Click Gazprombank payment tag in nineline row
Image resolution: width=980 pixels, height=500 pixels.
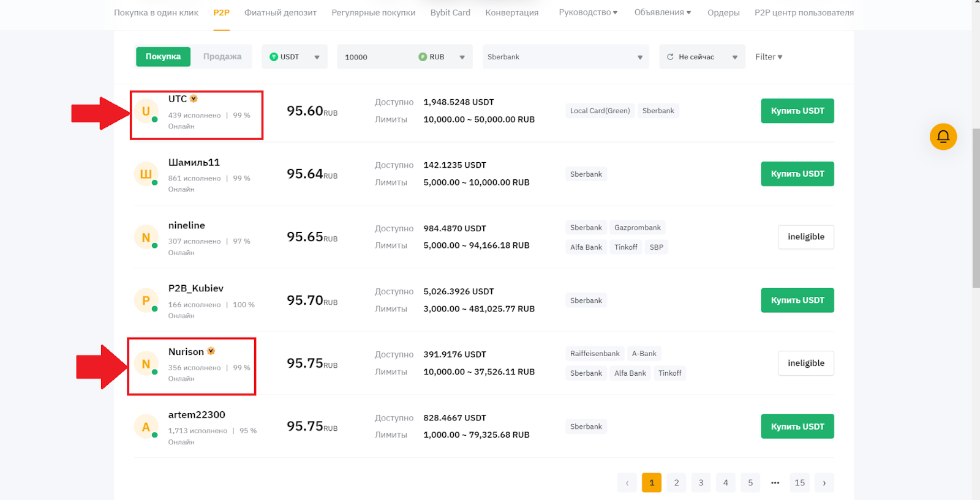coord(638,228)
